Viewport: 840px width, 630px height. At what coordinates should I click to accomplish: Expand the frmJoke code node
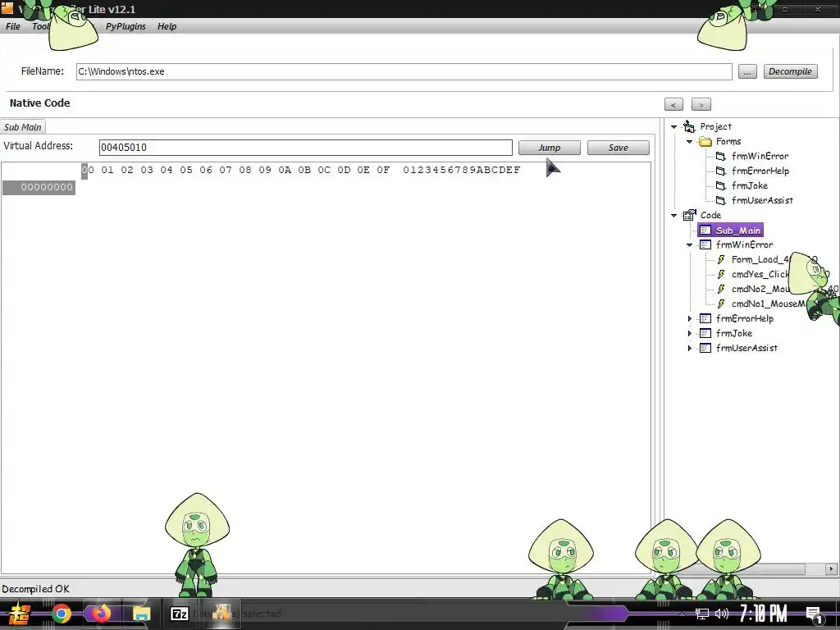coord(689,333)
